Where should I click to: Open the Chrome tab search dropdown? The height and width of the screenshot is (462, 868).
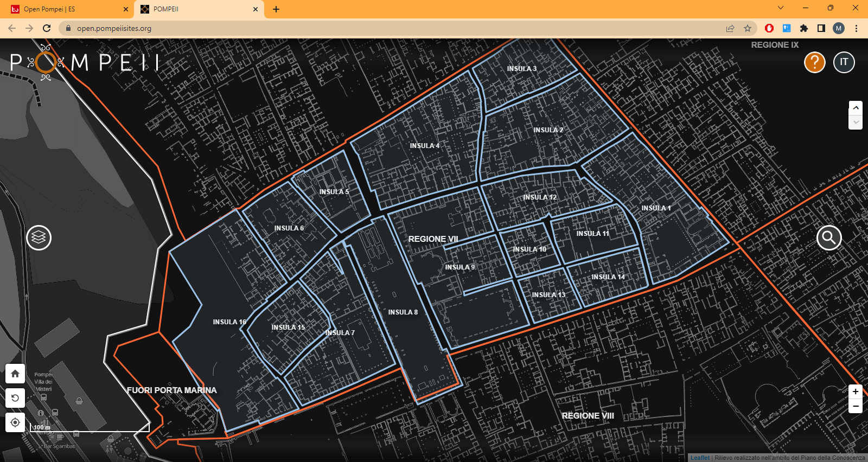point(780,8)
